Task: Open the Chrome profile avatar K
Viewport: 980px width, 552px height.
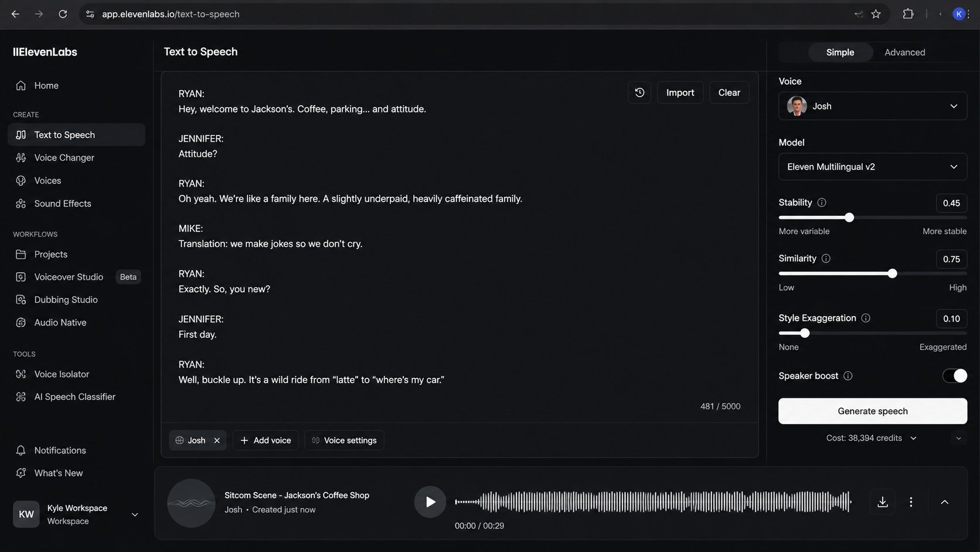Action: (959, 14)
